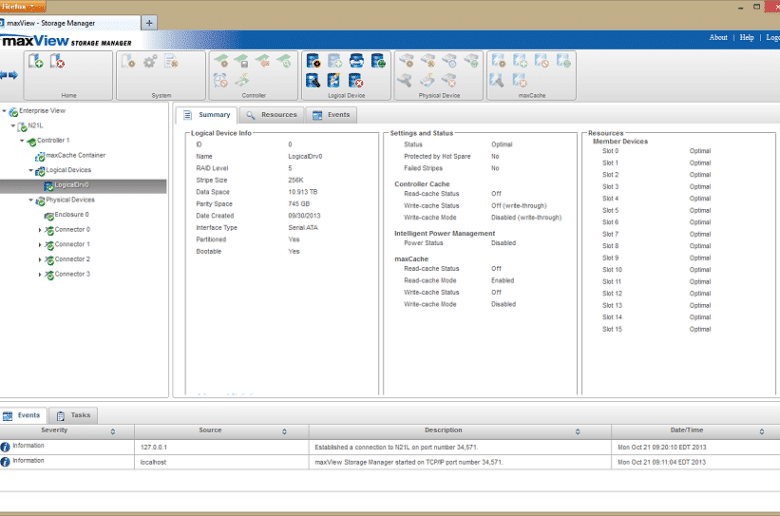
Task: Expand the Connector 1 tree node
Action: pos(40,245)
